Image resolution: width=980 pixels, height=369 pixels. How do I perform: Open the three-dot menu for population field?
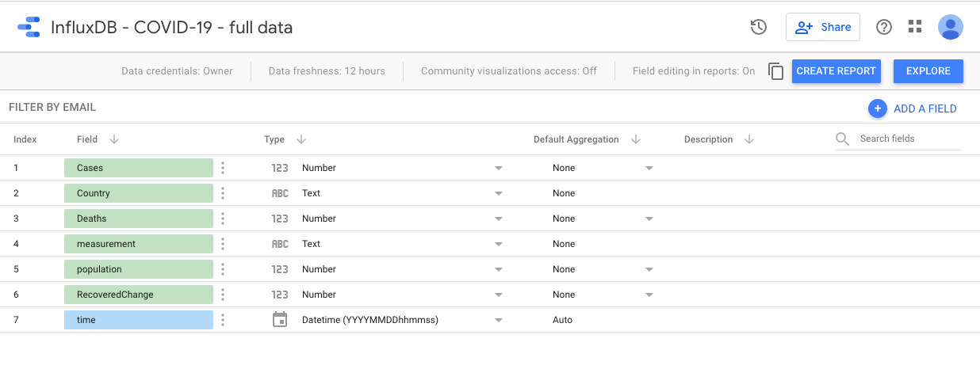(x=223, y=269)
